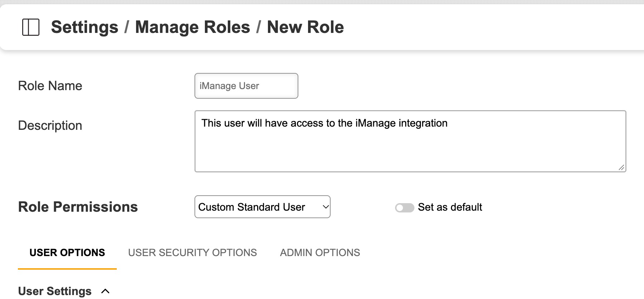Grab the Description resize handle
Image resolution: width=644 pixels, height=299 pixels.
tap(621, 167)
